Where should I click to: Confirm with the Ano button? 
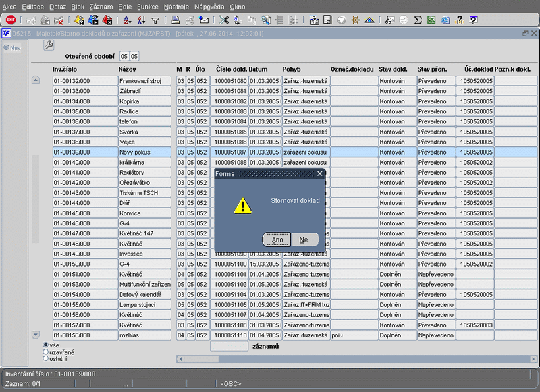point(277,240)
